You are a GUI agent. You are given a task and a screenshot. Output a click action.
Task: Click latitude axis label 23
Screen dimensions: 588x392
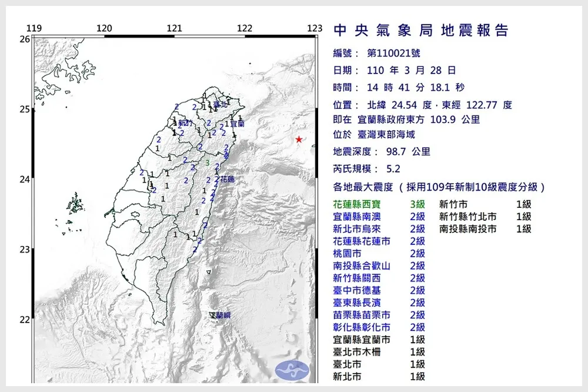[25, 250]
